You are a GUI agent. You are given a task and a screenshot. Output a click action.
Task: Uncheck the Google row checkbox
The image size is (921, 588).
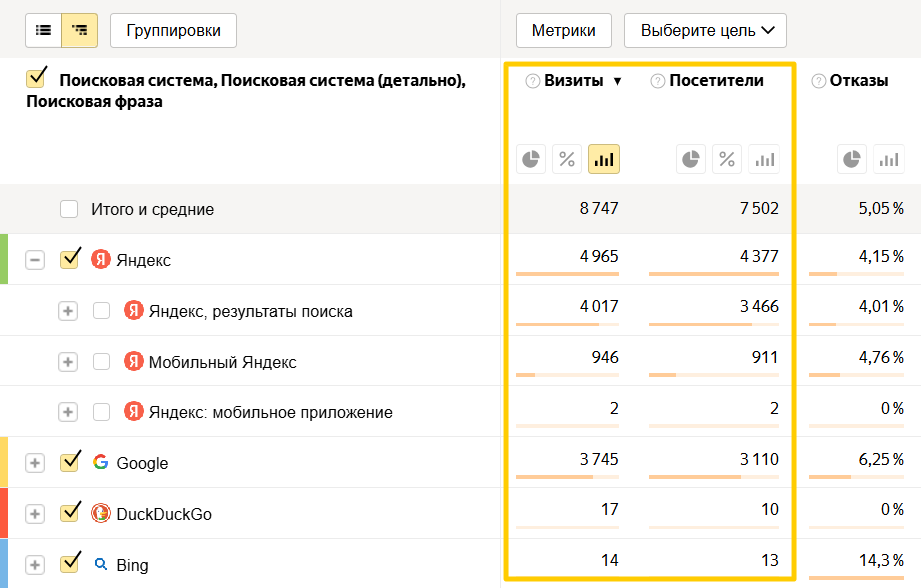[x=69, y=462]
